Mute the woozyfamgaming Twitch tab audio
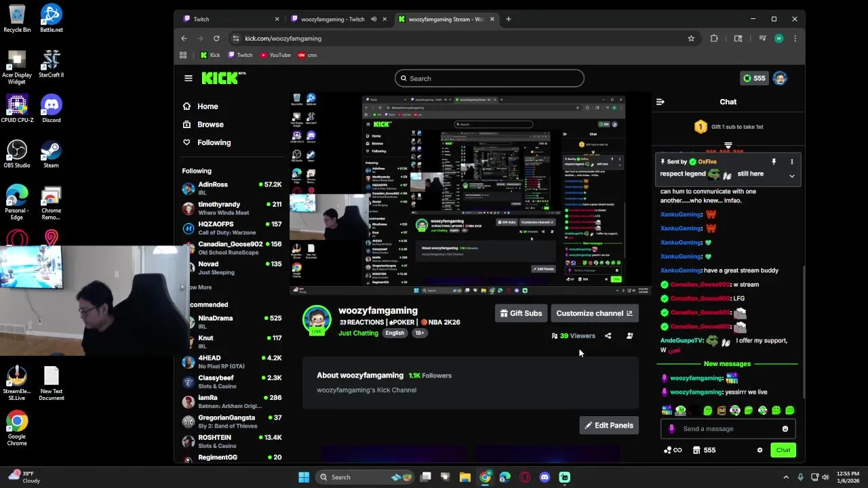This screenshot has height=488, width=868. pos(373,19)
